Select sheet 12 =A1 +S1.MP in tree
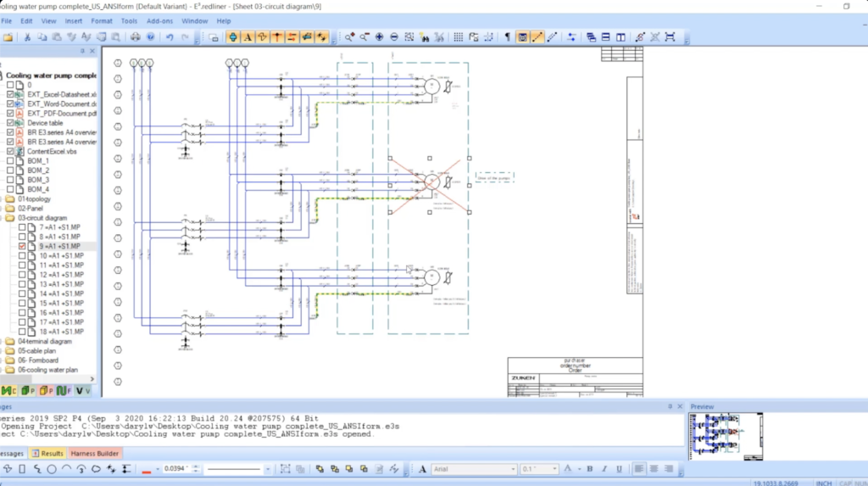868x486 pixels. (x=60, y=275)
